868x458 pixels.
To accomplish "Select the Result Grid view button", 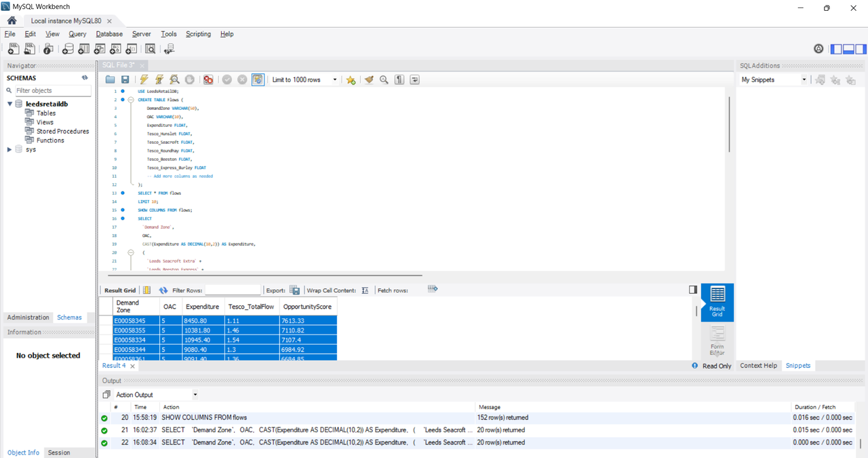I will [x=717, y=301].
